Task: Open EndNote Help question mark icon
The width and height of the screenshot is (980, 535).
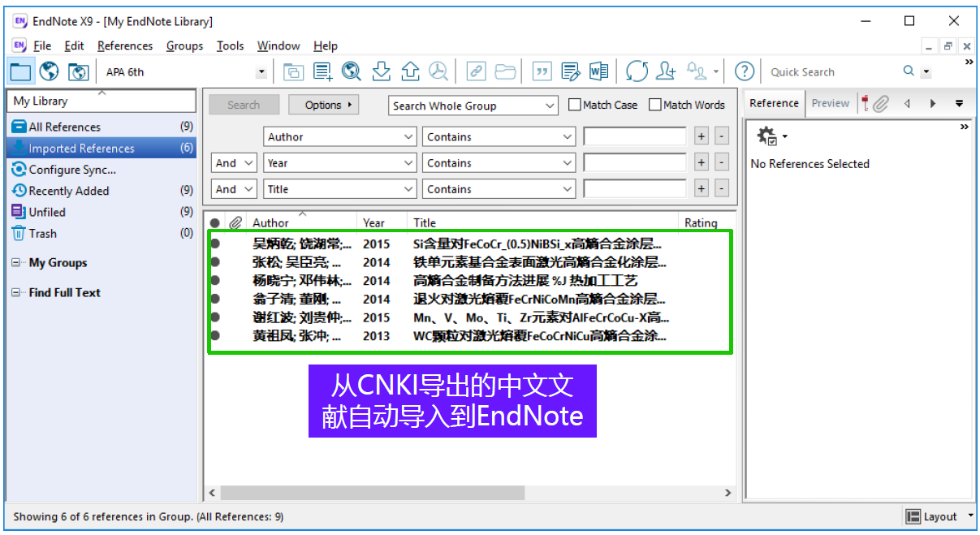Action: click(745, 71)
